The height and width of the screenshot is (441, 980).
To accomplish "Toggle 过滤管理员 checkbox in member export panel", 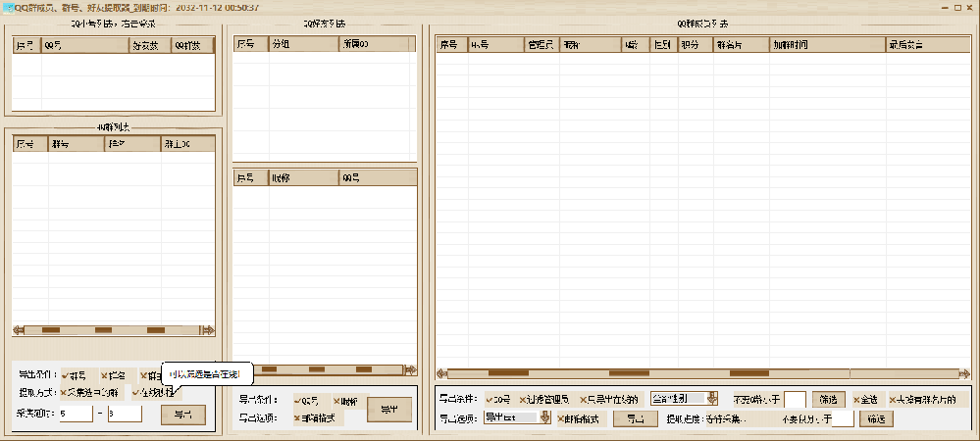I will coord(543,399).
